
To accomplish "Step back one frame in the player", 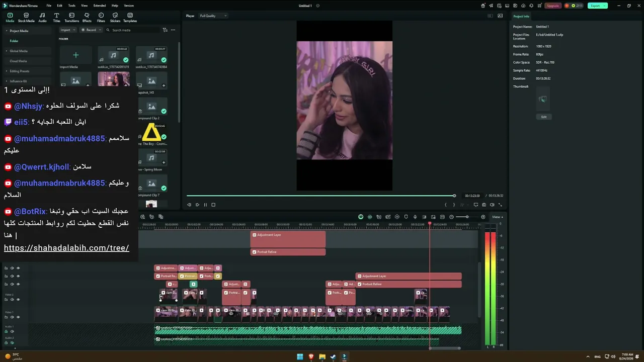I will click(189, 205).
